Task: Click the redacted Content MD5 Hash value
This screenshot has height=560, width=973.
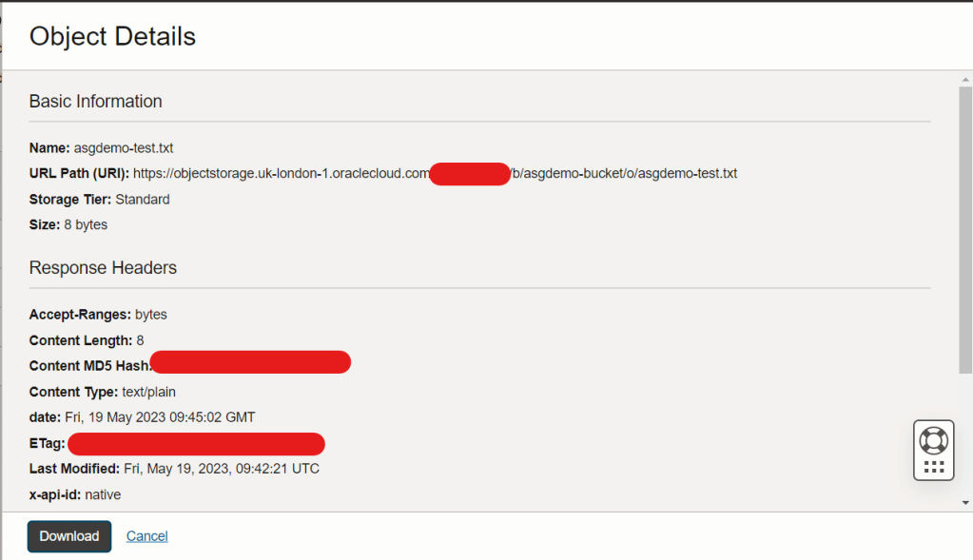Action: point(250,362)
